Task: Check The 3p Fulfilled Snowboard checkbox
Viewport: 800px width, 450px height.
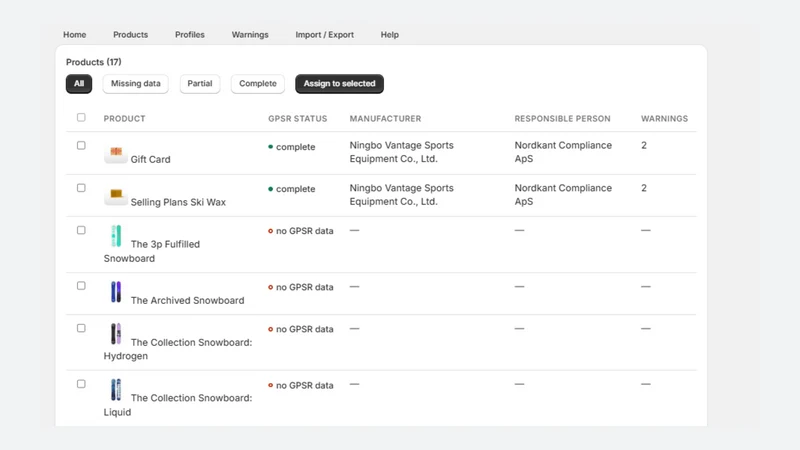Action: pos(81,230)
